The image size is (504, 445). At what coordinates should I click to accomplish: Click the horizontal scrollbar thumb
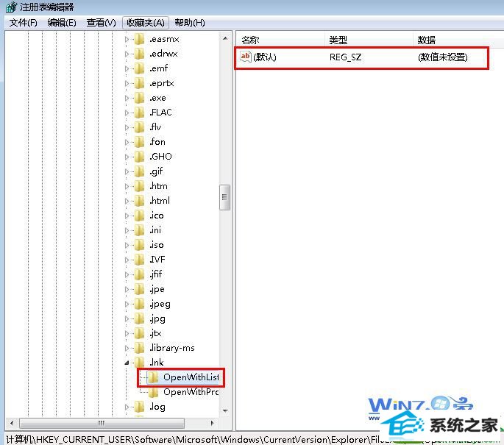[x=102, y=423]
